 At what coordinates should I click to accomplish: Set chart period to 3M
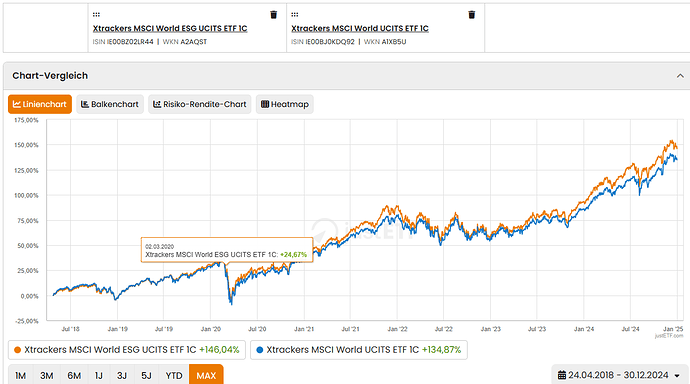click(x=47, y=376)
